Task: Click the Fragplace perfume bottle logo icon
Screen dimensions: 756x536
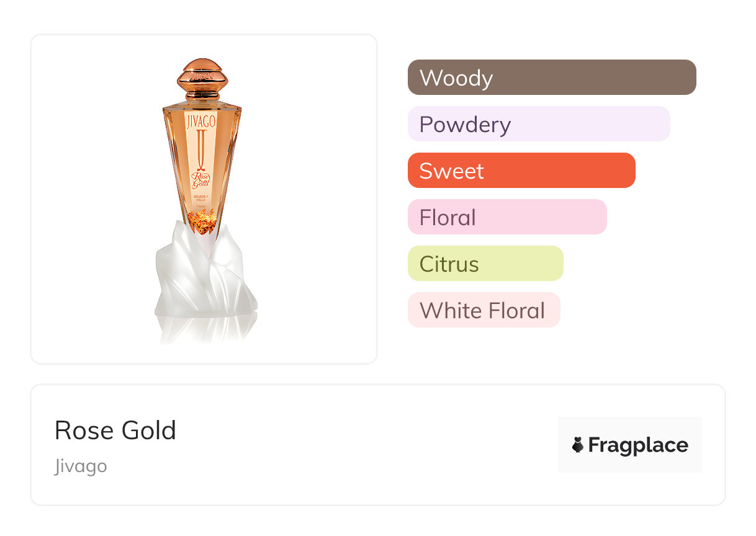Action: point(578,445)
